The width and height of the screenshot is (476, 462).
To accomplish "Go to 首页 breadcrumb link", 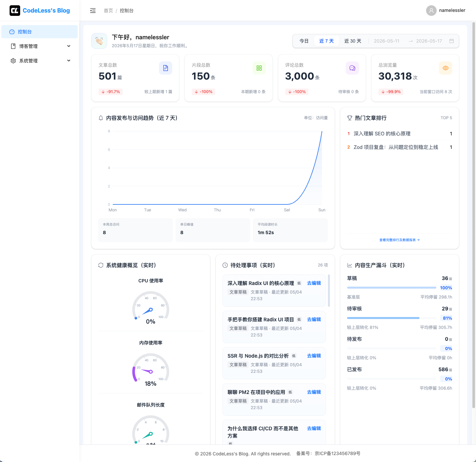I will click(108, 11).
